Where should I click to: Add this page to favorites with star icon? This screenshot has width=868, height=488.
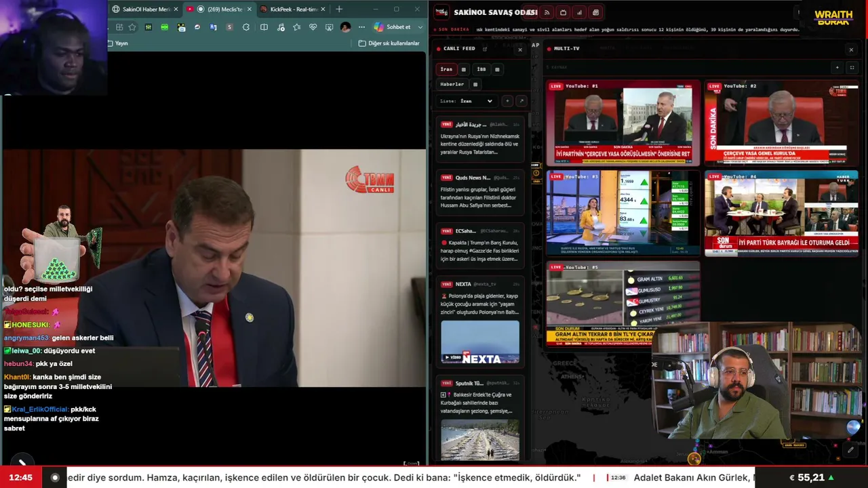point(132,27)
